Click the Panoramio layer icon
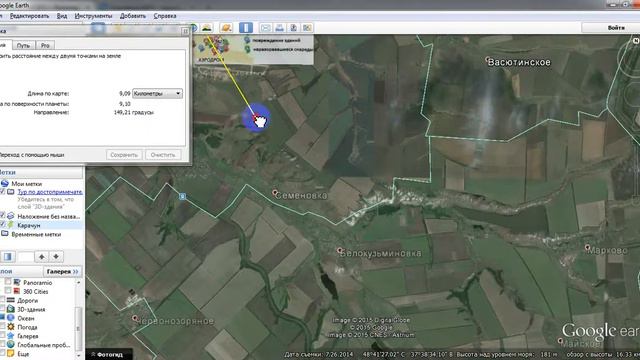Viewport: 640px width, 360px height. point(17,282)
